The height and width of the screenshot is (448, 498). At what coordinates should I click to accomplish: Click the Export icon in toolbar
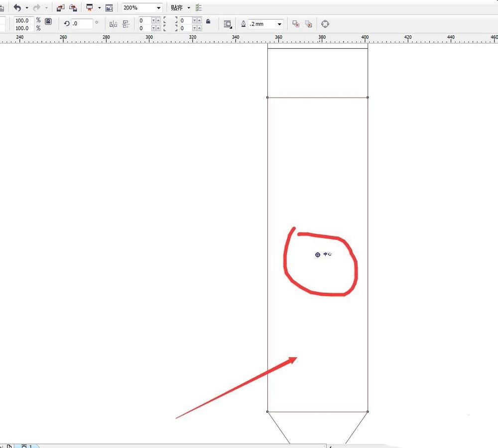click(x=73, y=8)
